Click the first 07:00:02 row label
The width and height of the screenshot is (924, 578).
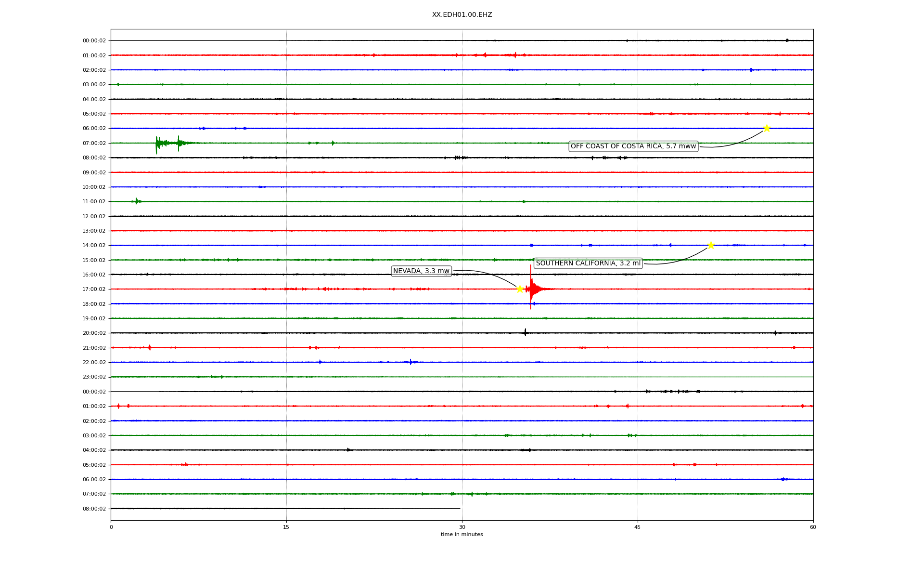pyautogui.click(x=94, y=144)
